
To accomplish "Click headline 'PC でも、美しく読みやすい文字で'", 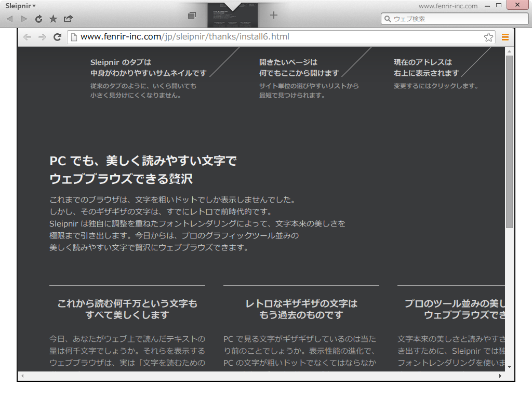I will click(143, 161).
